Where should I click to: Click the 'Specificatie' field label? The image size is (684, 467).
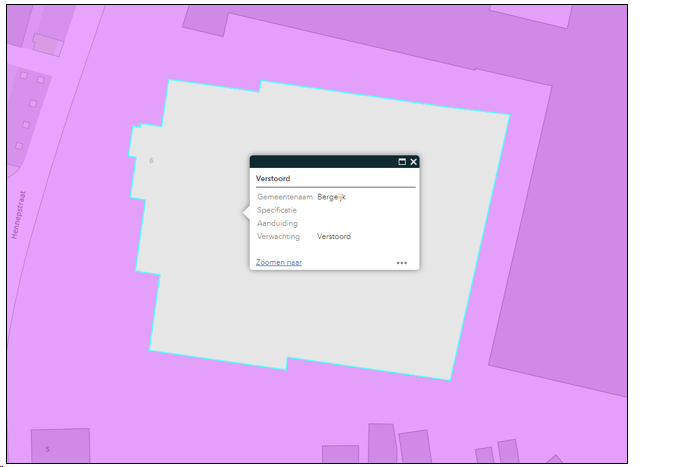tap(277, 210)
